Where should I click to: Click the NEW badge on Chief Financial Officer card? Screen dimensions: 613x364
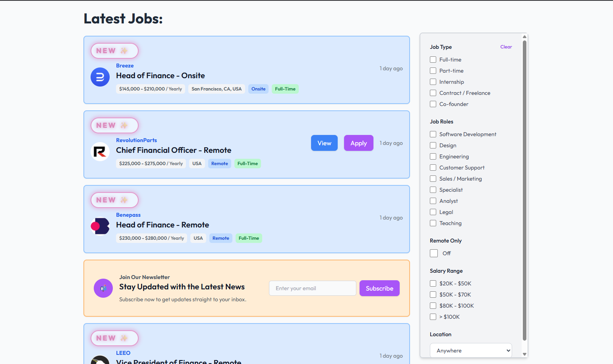click(x=114, y=125)
